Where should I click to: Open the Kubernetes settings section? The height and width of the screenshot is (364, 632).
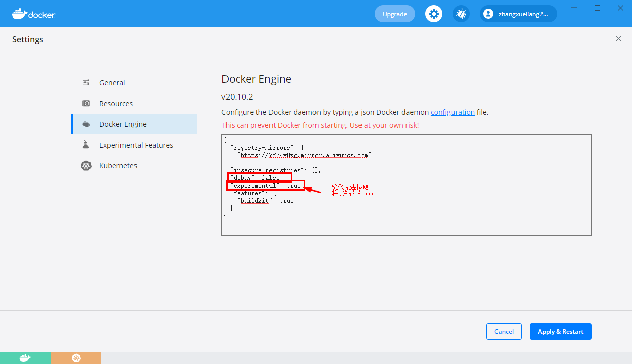click(x=118, y=165)
